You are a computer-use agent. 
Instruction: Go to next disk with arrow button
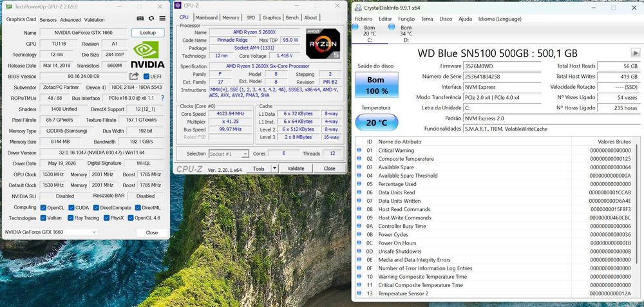click(x=636, y=53)
